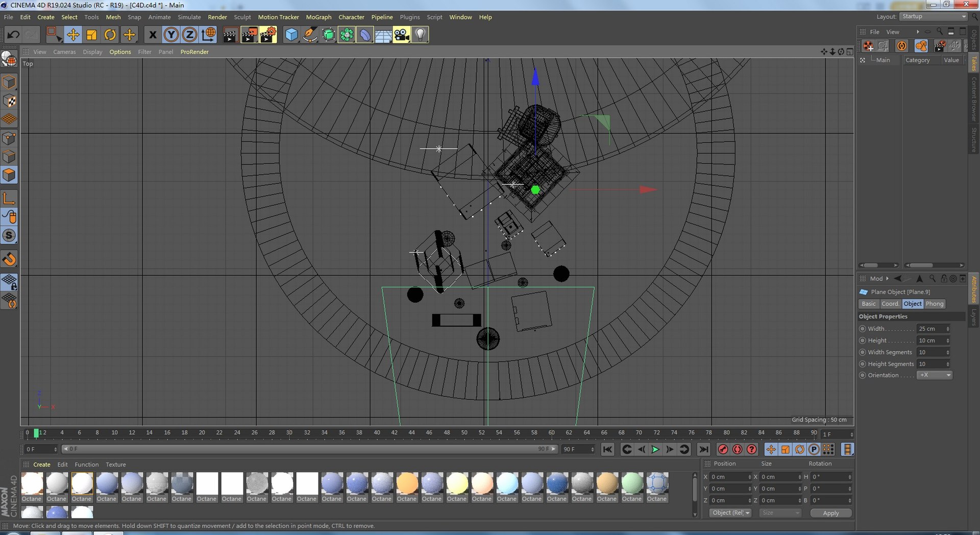Toggle Y axis lock
Viewport: 980px width, 535px height.
coord(171,35)
